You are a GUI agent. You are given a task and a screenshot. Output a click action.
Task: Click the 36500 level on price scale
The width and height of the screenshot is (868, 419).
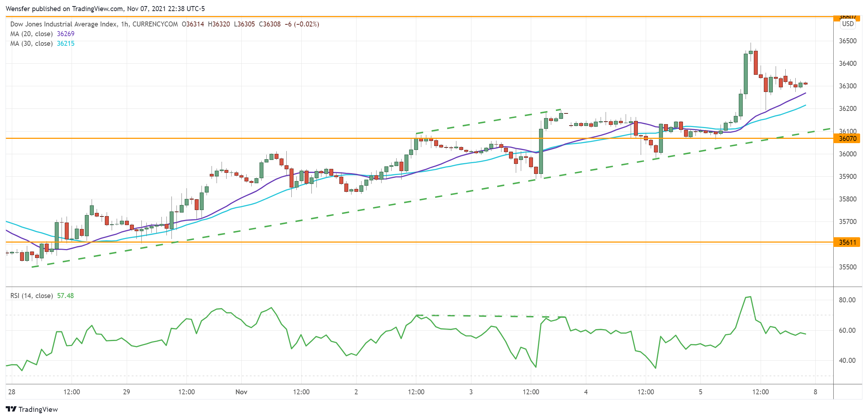pos(848,41)
